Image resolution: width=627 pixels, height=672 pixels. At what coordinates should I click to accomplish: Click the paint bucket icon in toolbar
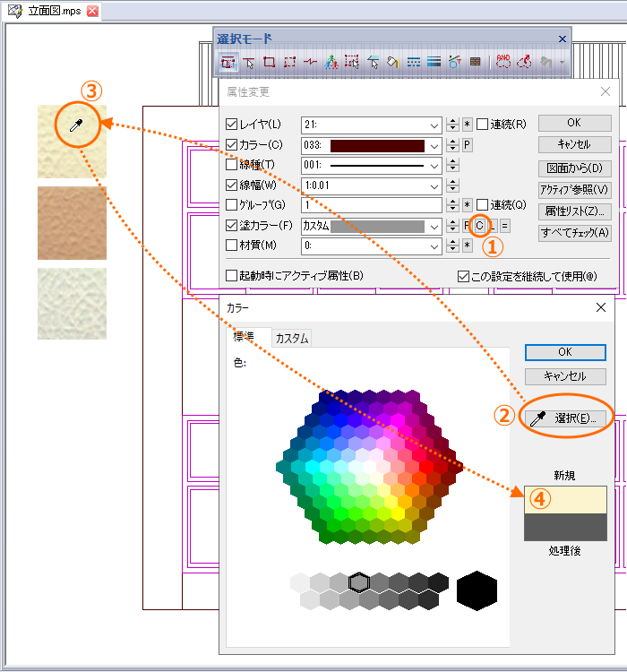tap(392, 62)
